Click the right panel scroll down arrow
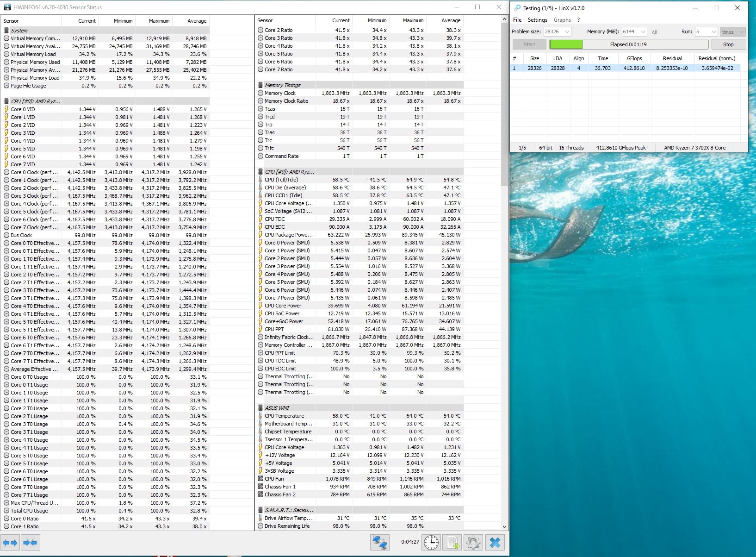756x557 pixels. pos(504,527)
